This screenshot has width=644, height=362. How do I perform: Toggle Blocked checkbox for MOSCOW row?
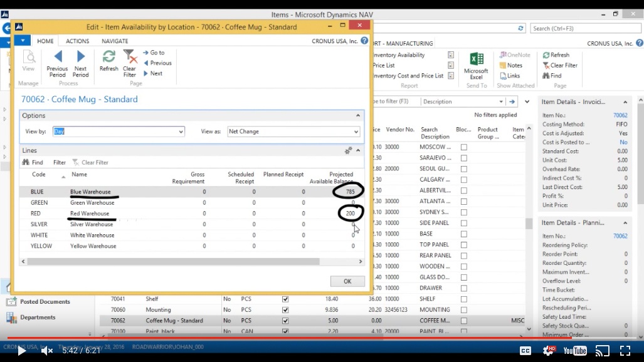pyautogui.click(x=463, y=147)
